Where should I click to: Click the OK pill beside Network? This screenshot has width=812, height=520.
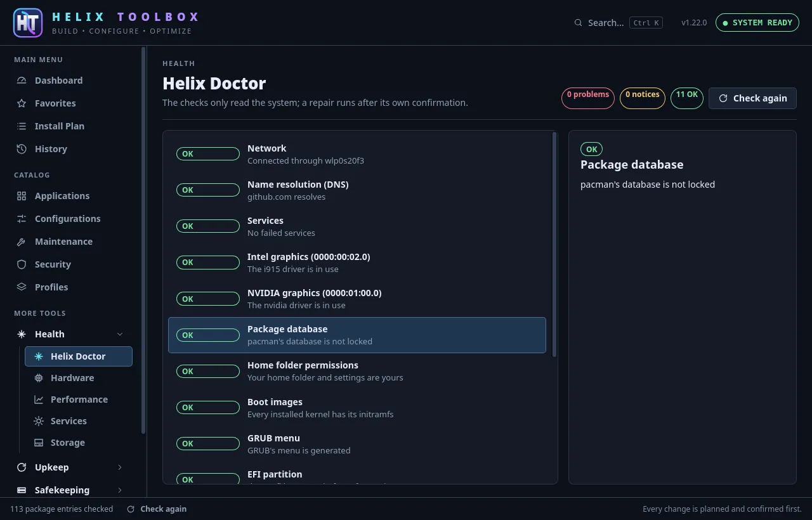208,154
